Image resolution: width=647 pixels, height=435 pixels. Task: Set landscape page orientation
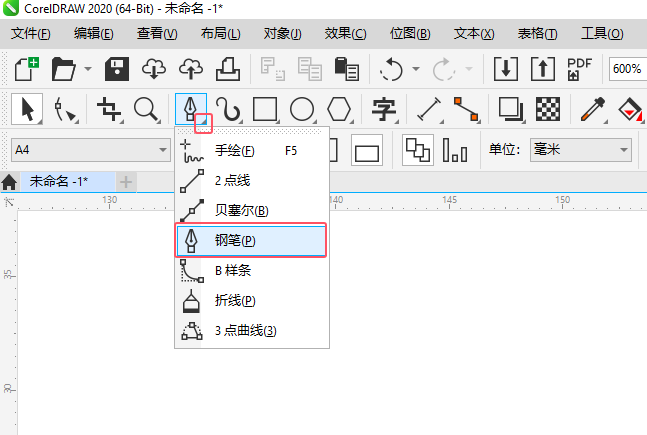pos(367,150)
